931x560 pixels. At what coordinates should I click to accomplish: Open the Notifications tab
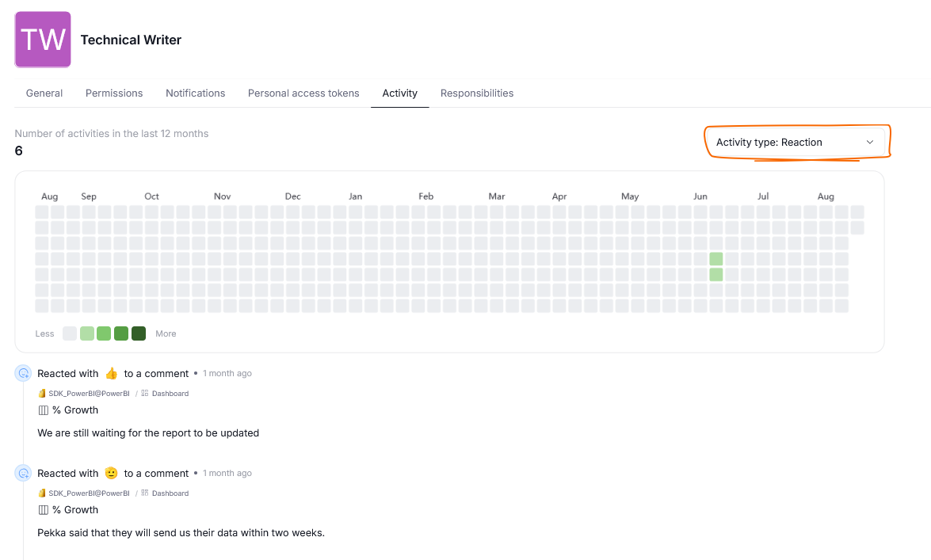196,93
